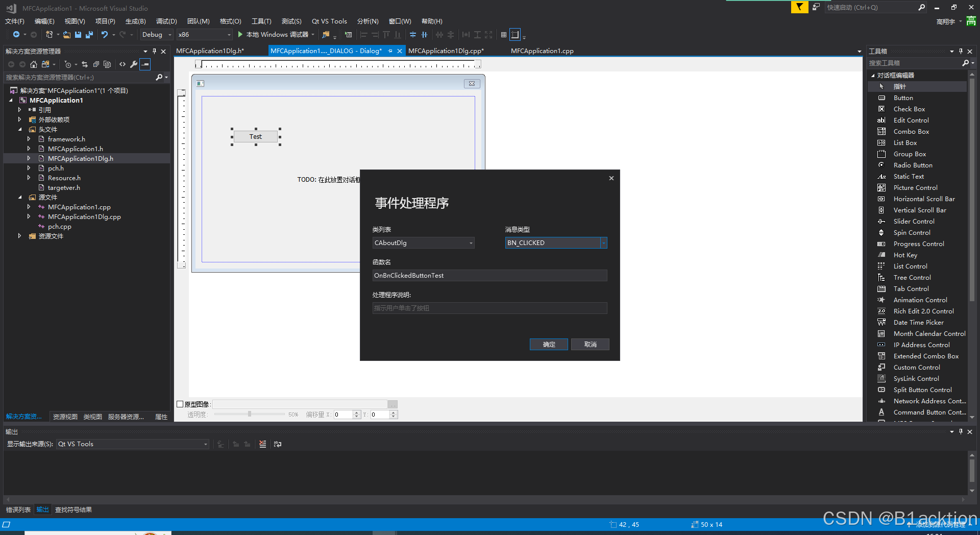The height and width of the screenshot is (535, 980).
Task: Toggle pin on Toolbox panel
Action: [961, 51]
